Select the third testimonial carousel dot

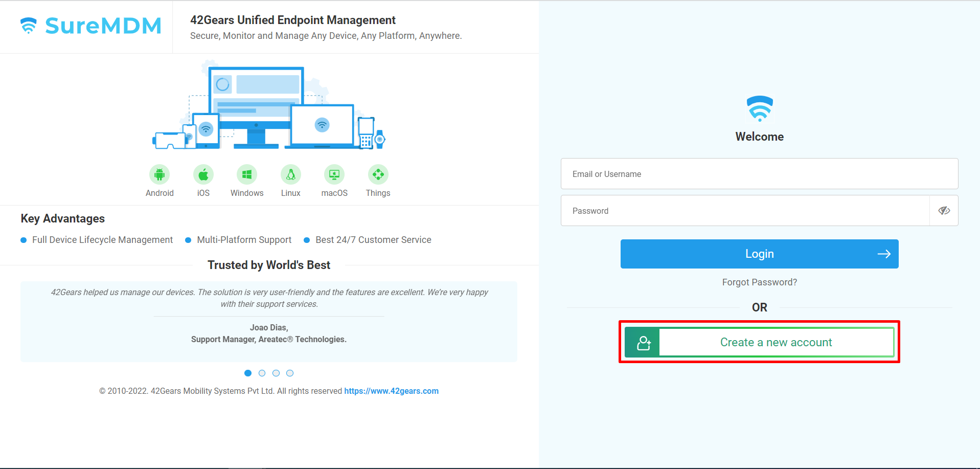pyautogui.click(x=276, y=373)
